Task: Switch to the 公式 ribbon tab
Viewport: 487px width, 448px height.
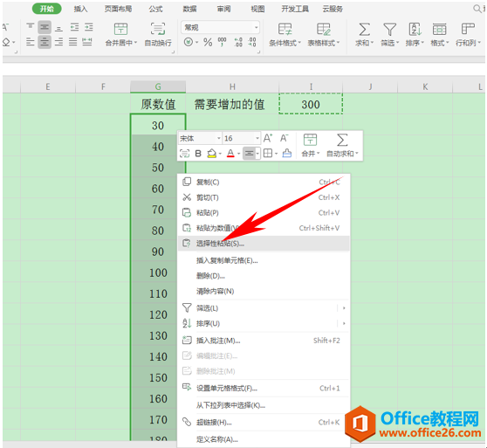Action: pyautogui.click(x=155, y=9)
